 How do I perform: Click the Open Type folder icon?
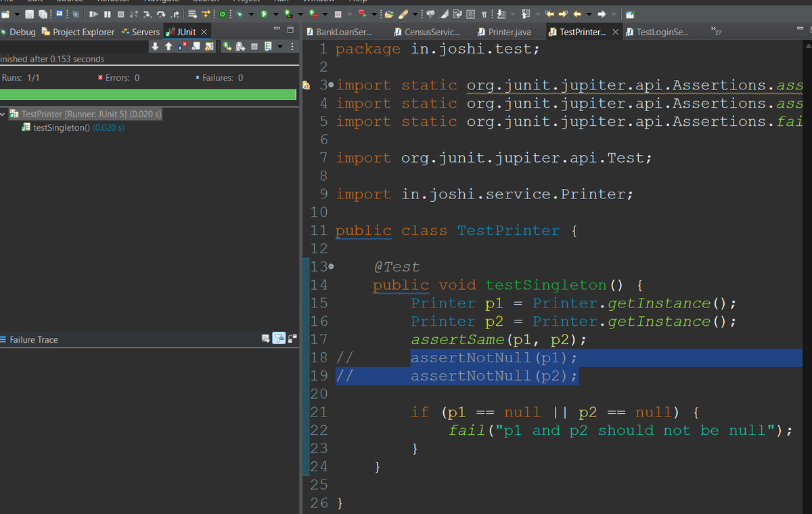click(389, 14)
